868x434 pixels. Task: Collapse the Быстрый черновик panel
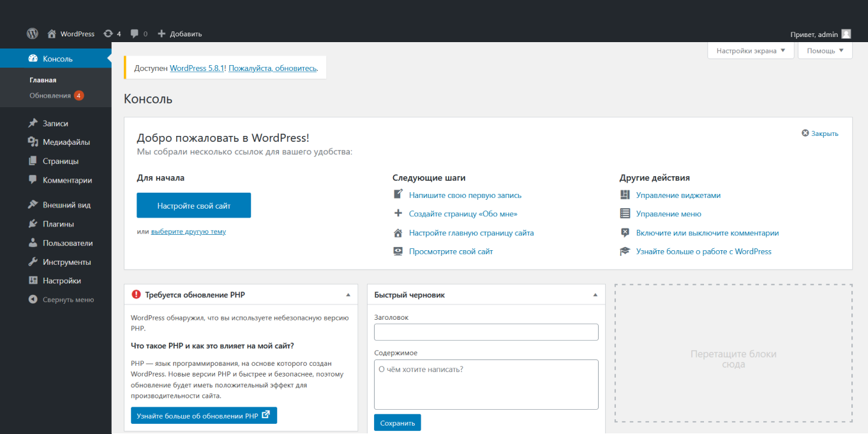point(594,294)
